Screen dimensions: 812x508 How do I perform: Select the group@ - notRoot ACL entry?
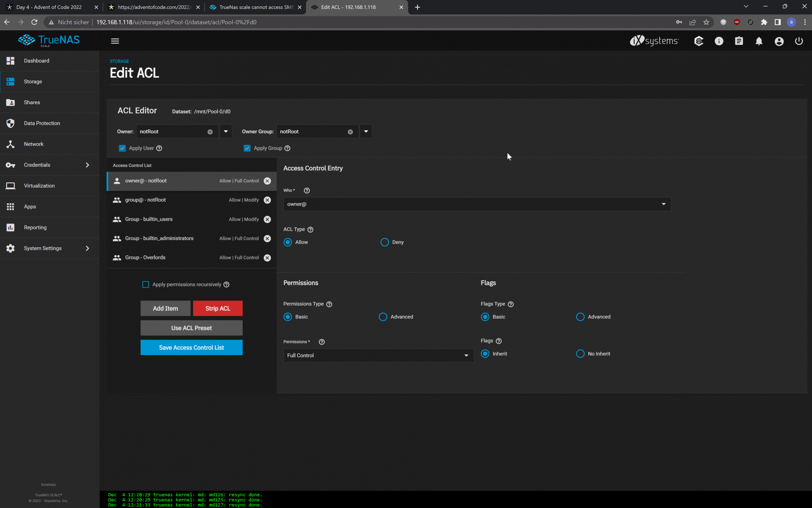click(191, 200)
